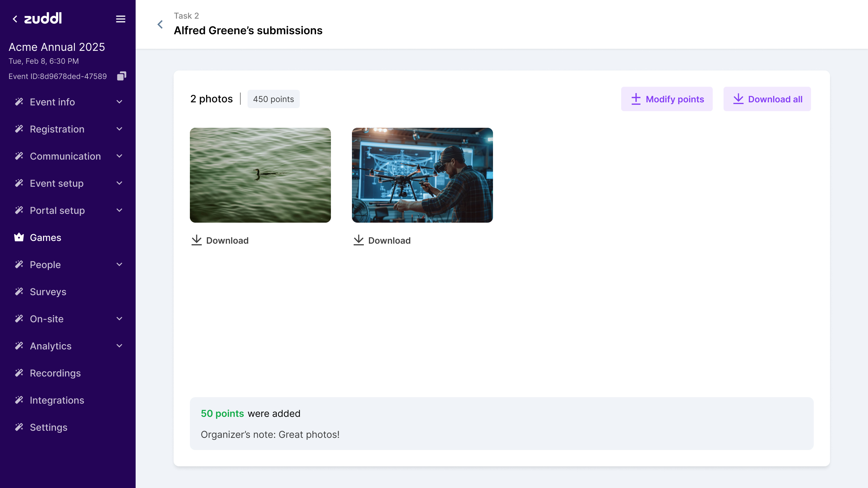
Task: Click the 450 points badge
Action: tap(273, 99)
